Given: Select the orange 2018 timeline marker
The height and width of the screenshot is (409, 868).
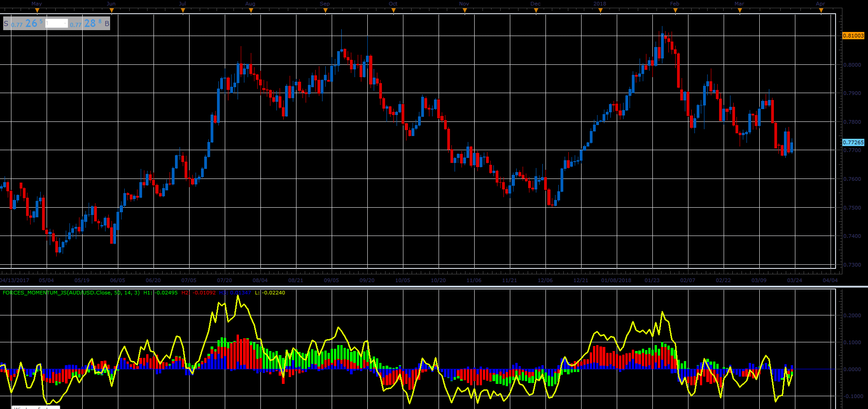Looking at the screenshot, I should tap(600, 10).
